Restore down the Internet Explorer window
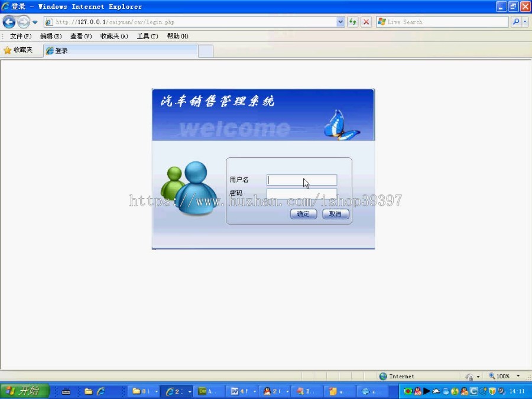Viewport: 532px width, 399px height. pos(513,7)
